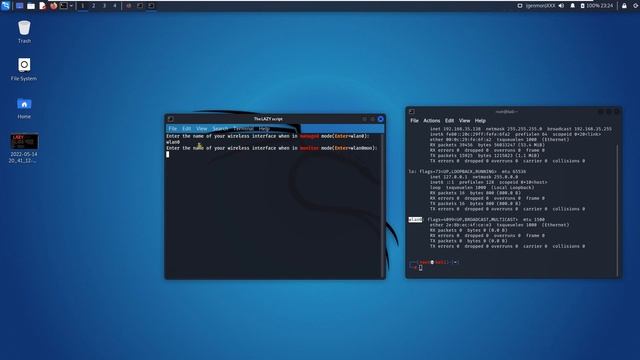The image size is (640, 360).
Task: Open View menu in root@kali terminal
Action: (464, 121)
